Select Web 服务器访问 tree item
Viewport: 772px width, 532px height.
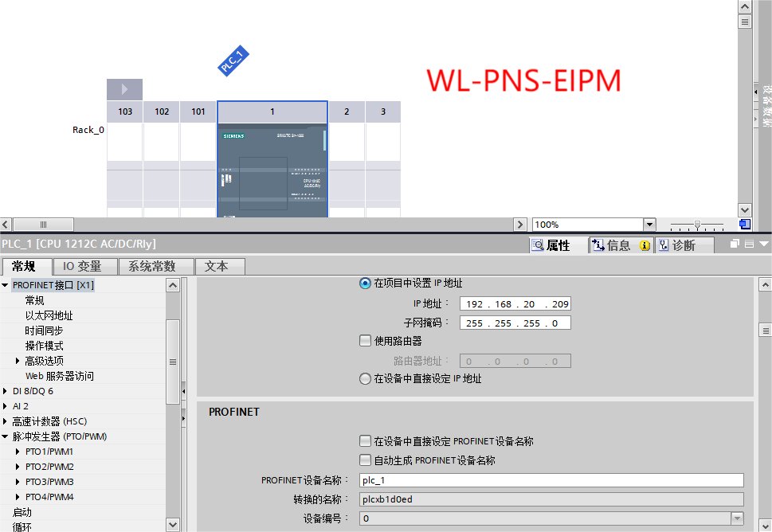coord(60,376)
